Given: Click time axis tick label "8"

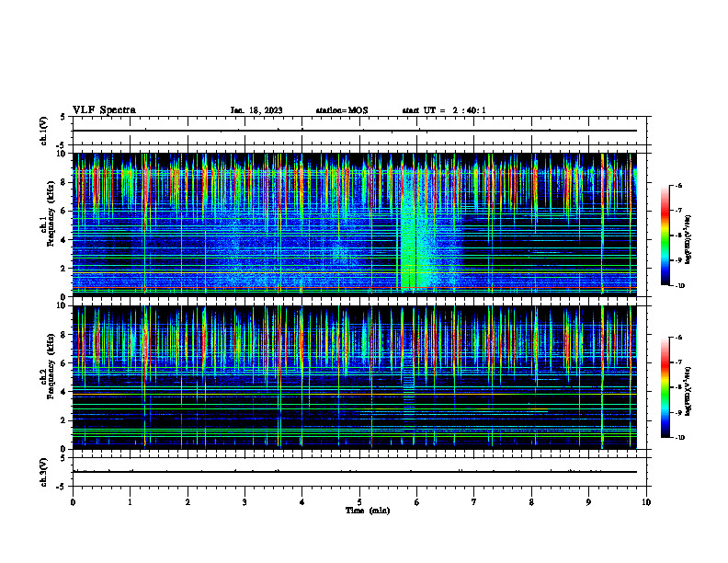Looking at the screenshot, I should pyautogui.click(x=531, y=502).
